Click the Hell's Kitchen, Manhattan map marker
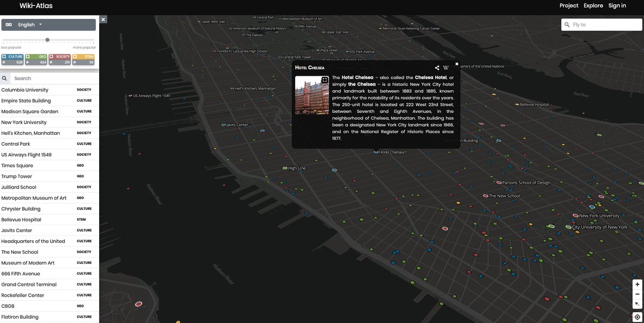 click(x=232, y=88)
